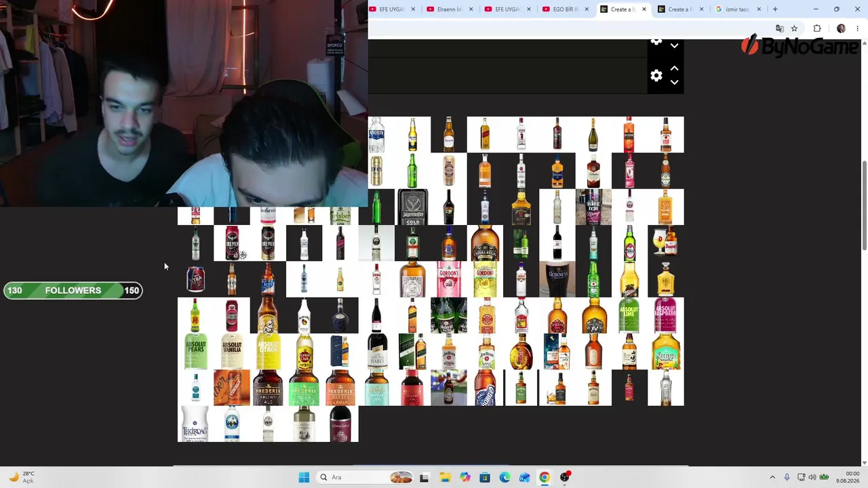The width and height of the screenshot is (868, 488).
Task: Select the Absolut Raspberri bottle image
Action: coord(666,316)
